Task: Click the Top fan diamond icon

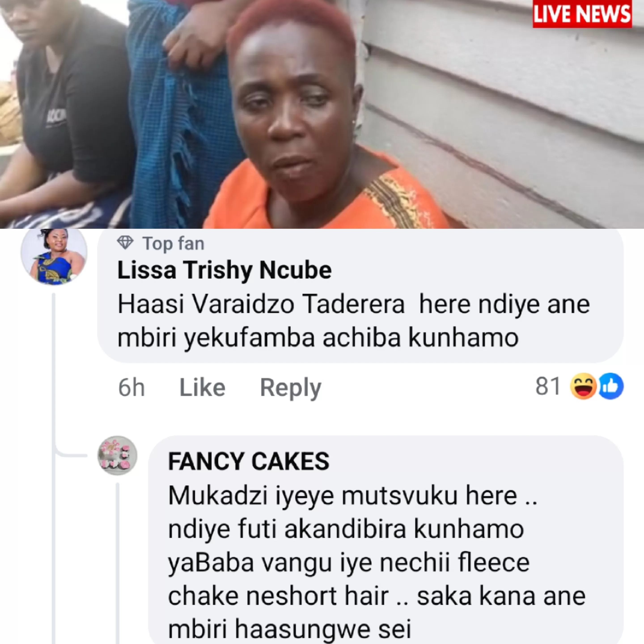Action: (125, 243)
